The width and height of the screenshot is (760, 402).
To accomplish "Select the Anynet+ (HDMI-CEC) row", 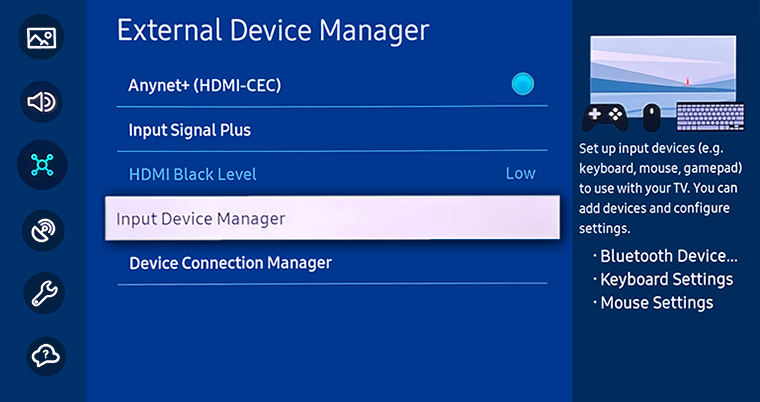I will click(332, 85).
